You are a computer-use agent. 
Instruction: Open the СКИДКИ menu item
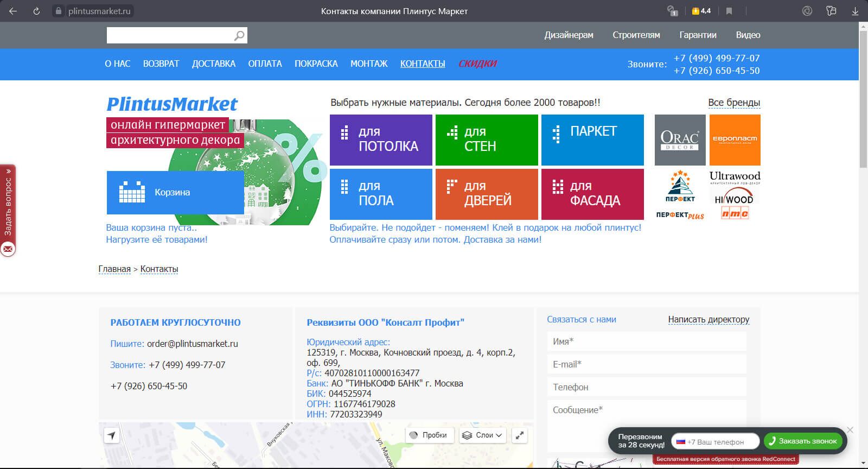[477, 64]
